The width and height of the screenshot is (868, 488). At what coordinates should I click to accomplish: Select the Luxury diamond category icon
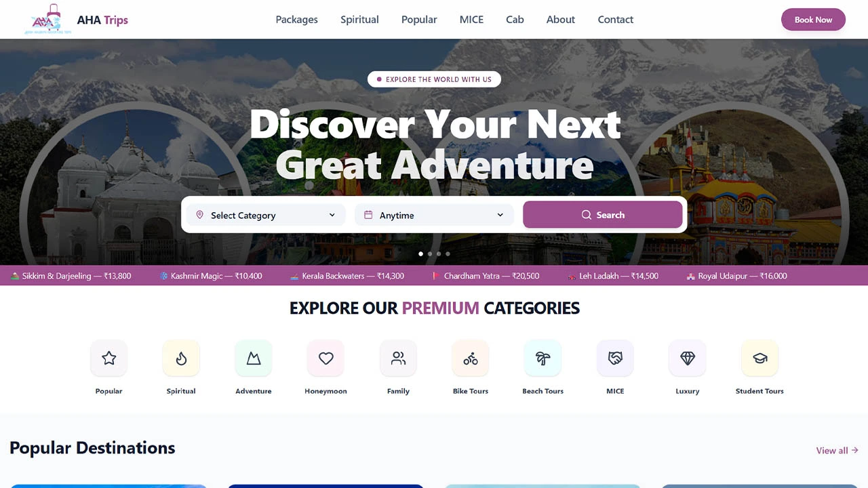pyautogui.click(x=688, y=358)
